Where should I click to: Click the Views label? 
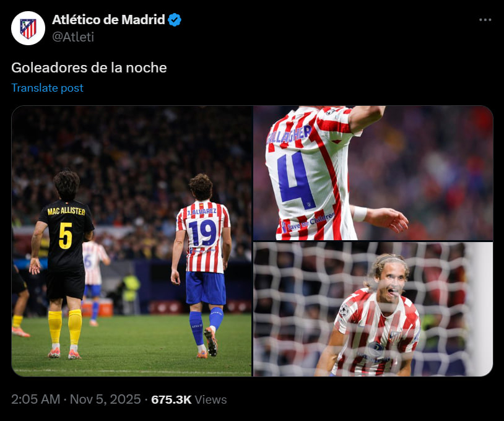211,399
